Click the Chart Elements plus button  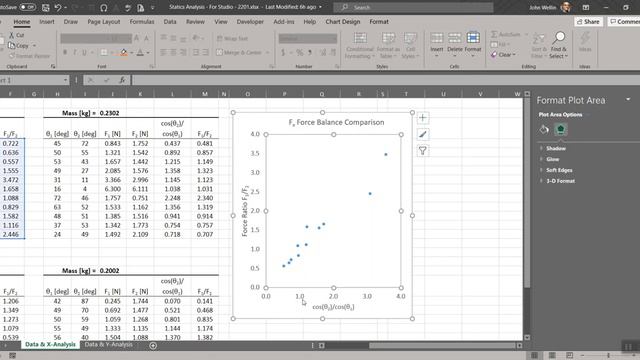point(423,118)
